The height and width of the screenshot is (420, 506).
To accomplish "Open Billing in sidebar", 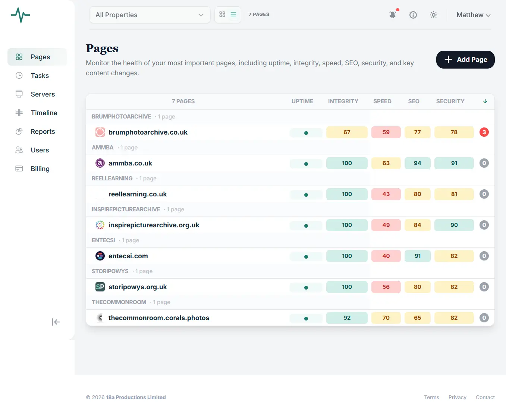I will click(37, 169).
